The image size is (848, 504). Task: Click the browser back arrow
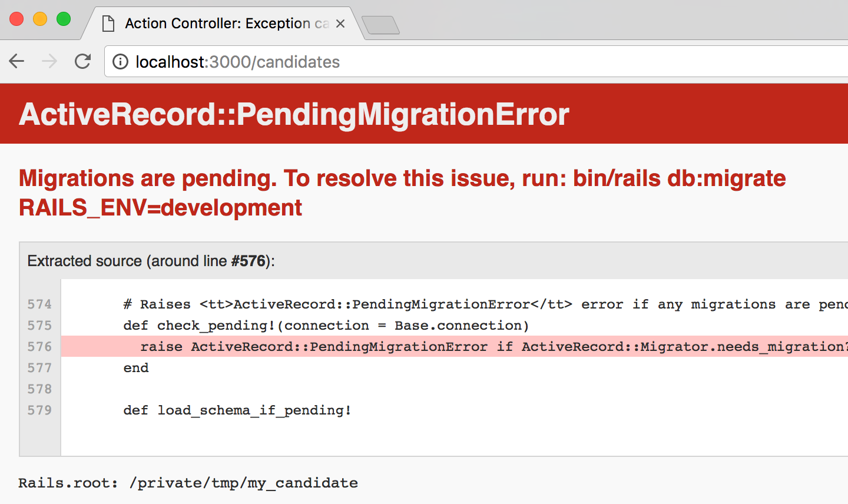(17, 61)
